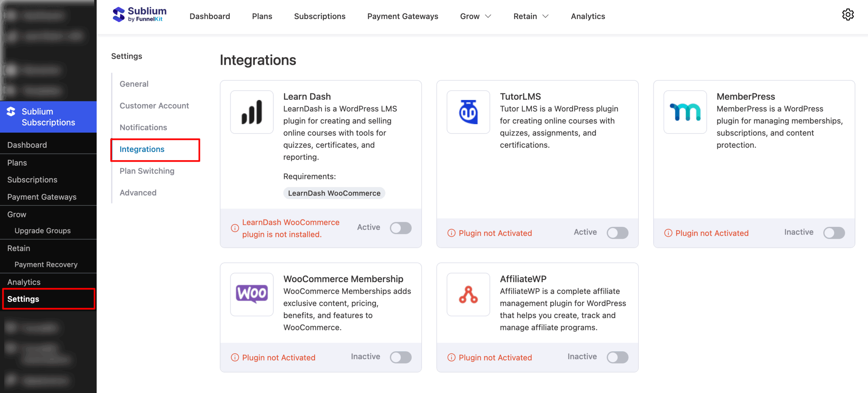The height and width of the screenshot is (393, 868).
Task: Switch to the Customer Account settings tab
Action: [x=154, y=105]
